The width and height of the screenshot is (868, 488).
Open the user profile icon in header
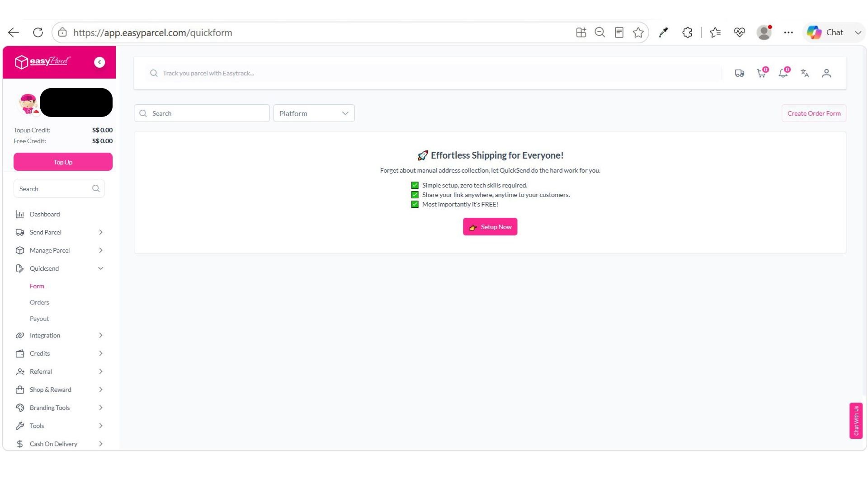pyautogui.click(x=826, y=73)
